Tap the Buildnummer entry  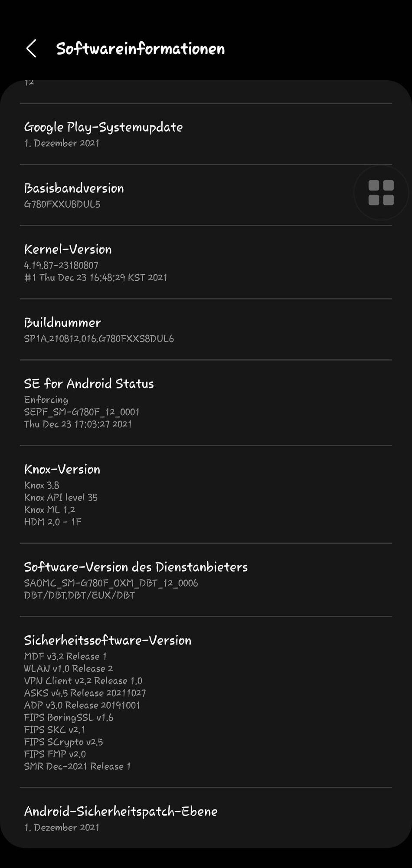coord(206,329)
